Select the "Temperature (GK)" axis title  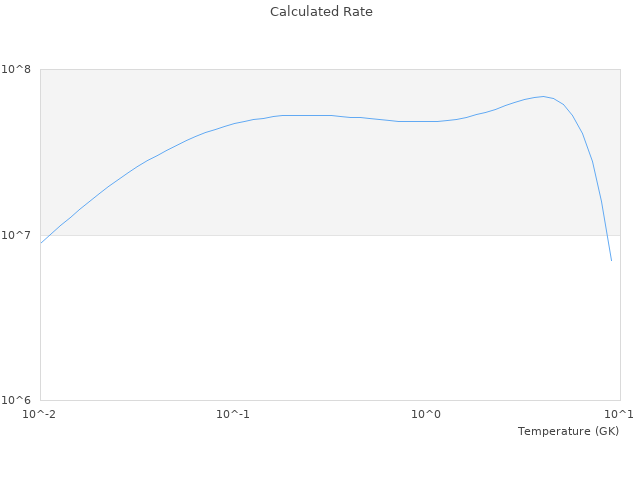click(x=568, y=431)
